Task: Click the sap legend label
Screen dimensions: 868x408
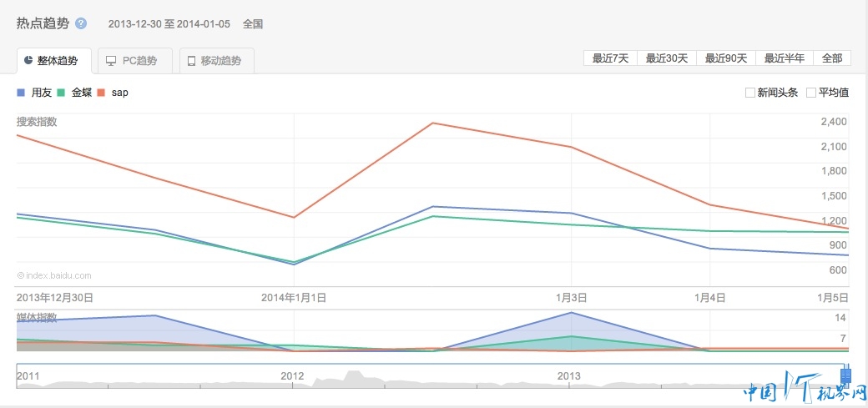Action: (x=120, y=93)
